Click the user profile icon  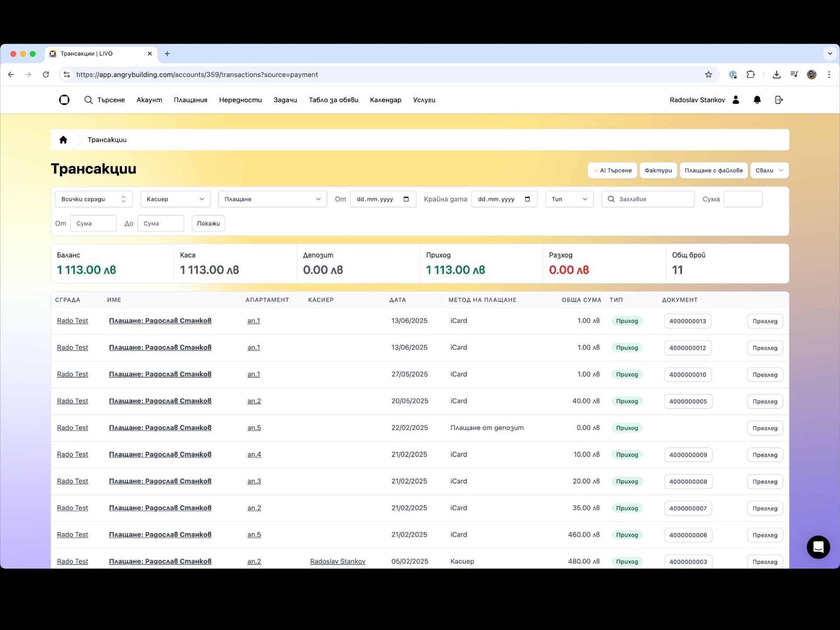coord(736,100)
